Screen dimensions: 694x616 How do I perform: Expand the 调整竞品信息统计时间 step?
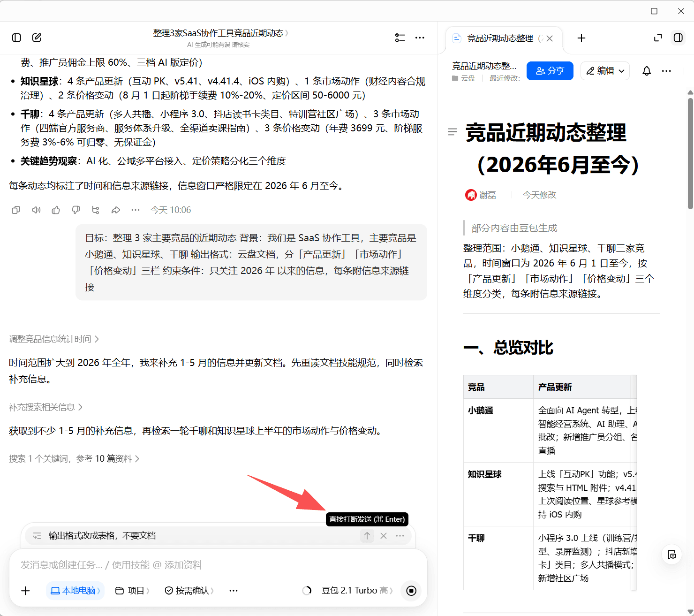(54, 339)
